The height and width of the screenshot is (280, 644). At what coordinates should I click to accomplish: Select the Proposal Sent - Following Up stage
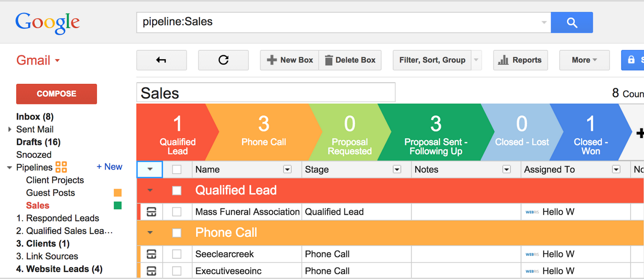436,132
